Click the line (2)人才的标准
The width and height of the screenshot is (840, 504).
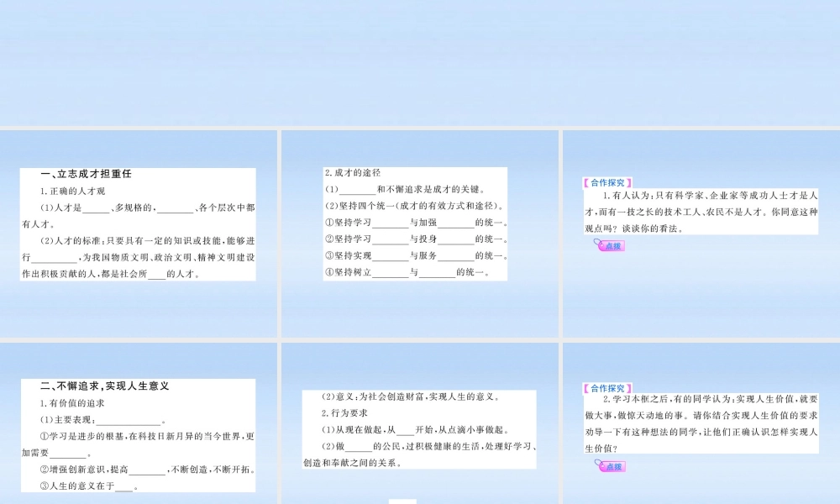139,258
